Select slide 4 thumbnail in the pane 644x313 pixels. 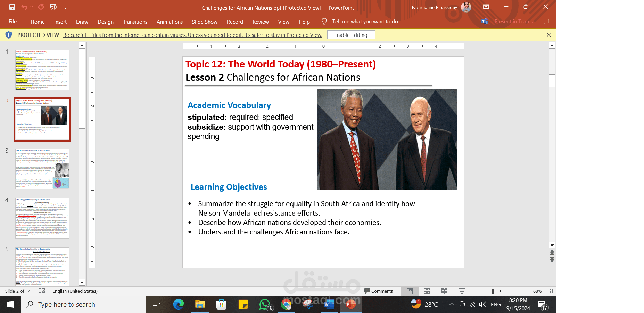coord(42,218)
